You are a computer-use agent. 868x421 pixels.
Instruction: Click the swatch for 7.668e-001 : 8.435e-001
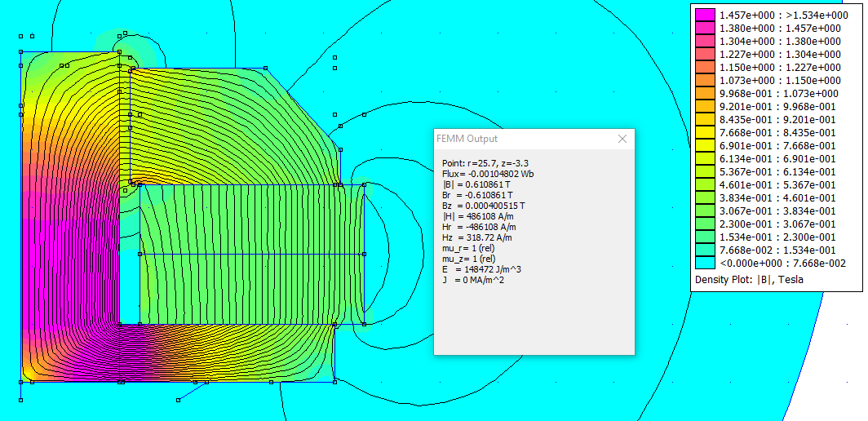[x=705, y=132]
